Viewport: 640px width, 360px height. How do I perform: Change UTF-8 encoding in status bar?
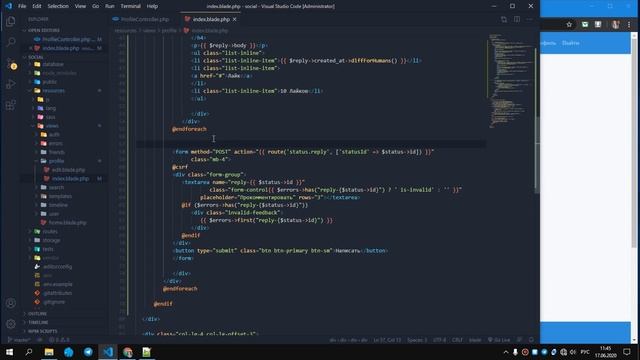[x=439, y=340]
